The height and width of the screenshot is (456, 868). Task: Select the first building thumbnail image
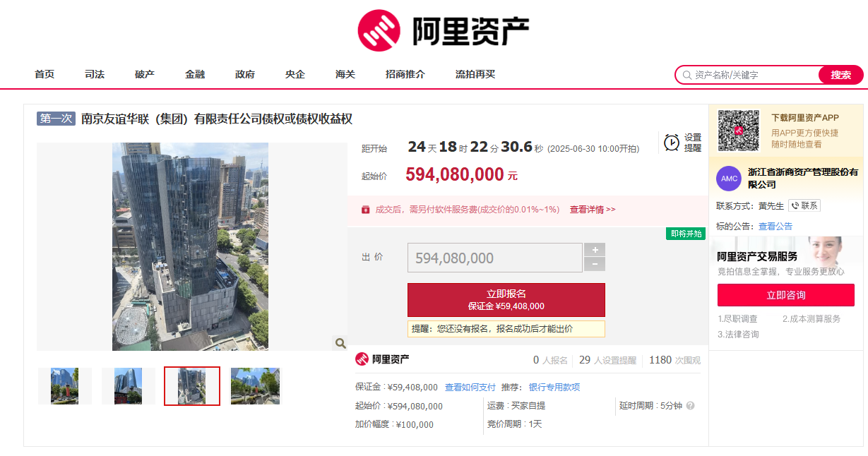pyautogui.click(x=65, y=386)
